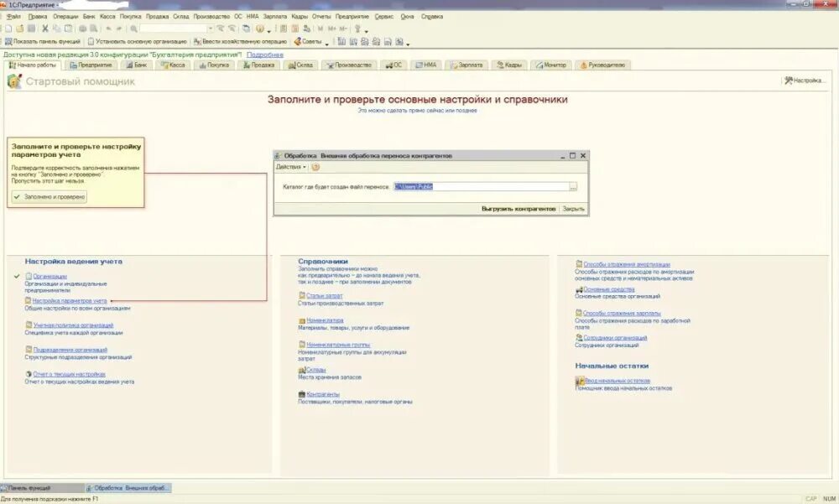The width and height of the screenshot is (839, 504).
Task: Click the catalog path input field
Action: pyautogui.click(x=481, y=187)
